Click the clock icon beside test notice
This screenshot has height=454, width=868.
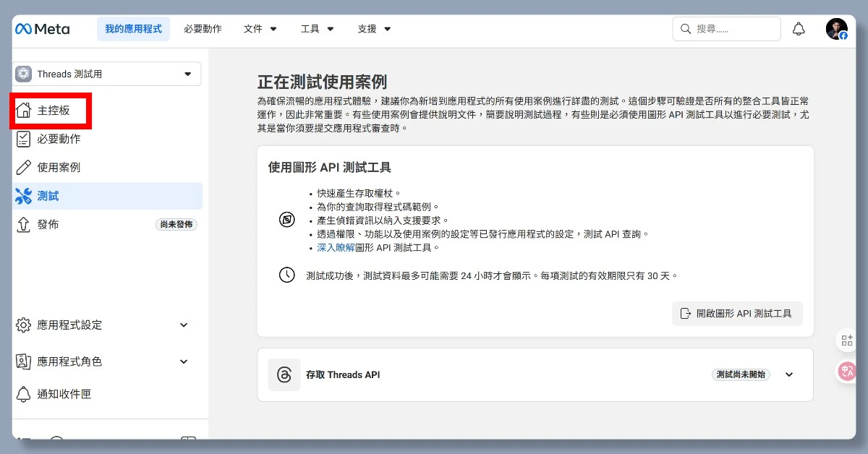pyautogui.click(x=287, y=275)
